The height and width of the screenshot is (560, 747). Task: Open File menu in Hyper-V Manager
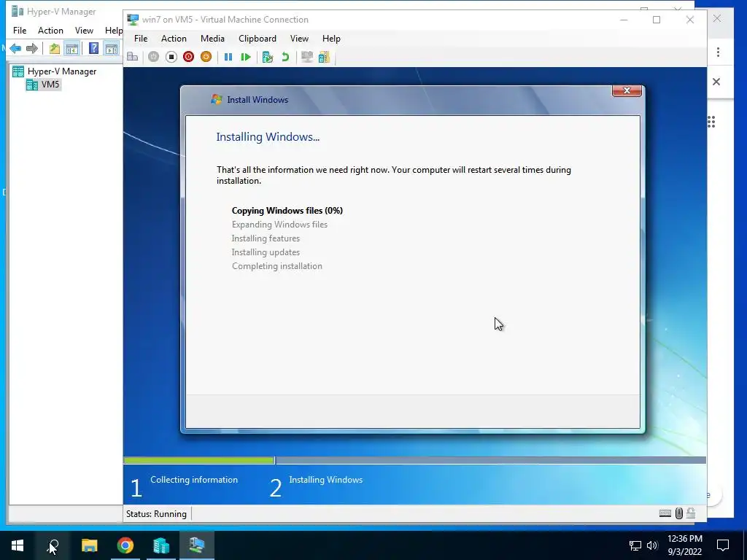click(20, 31)
